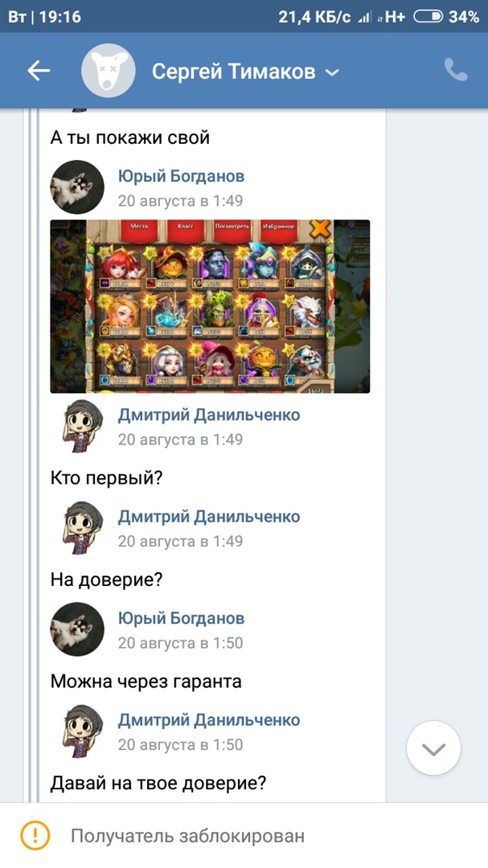The image size is (488, 868).
Task: Tap Дмитрий Данильченко's avatar above 'Кто первый?'
Action: (81, 426)
